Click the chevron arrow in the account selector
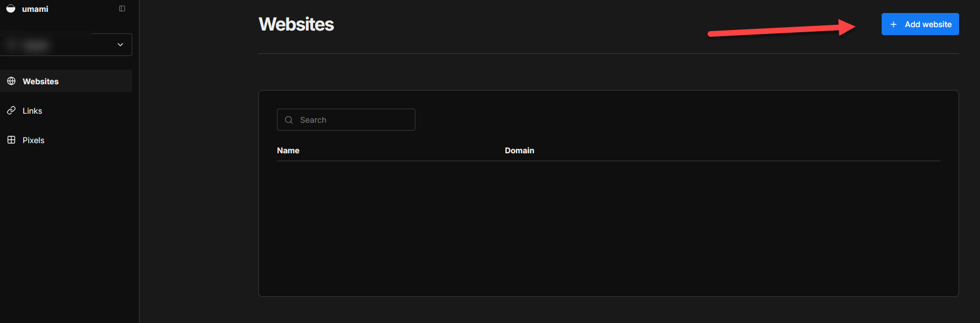Screen dimensions: 980x323 (x=120, y=45)
